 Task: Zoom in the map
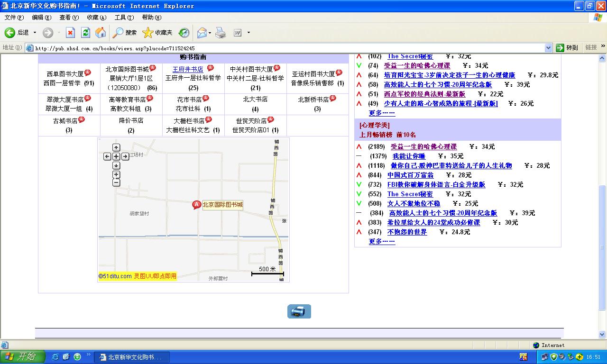[116, 175]
